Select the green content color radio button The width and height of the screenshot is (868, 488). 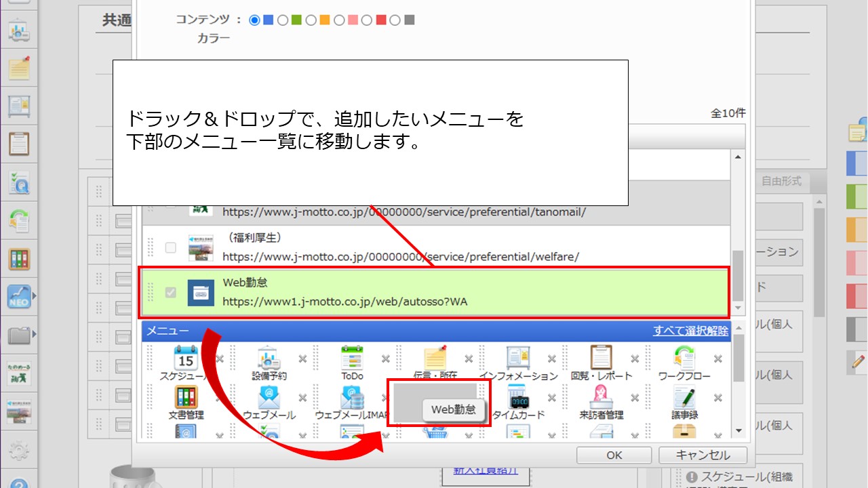(x=283, y=20)
